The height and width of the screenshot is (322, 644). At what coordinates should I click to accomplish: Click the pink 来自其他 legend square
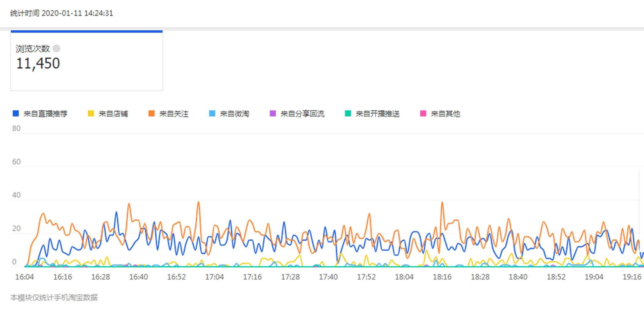click(423, 114)
